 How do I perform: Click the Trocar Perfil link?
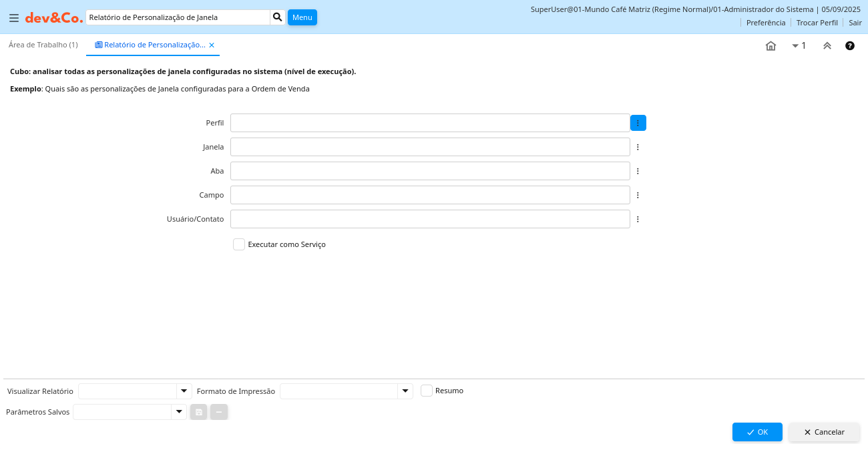click(x=817, y=23)
